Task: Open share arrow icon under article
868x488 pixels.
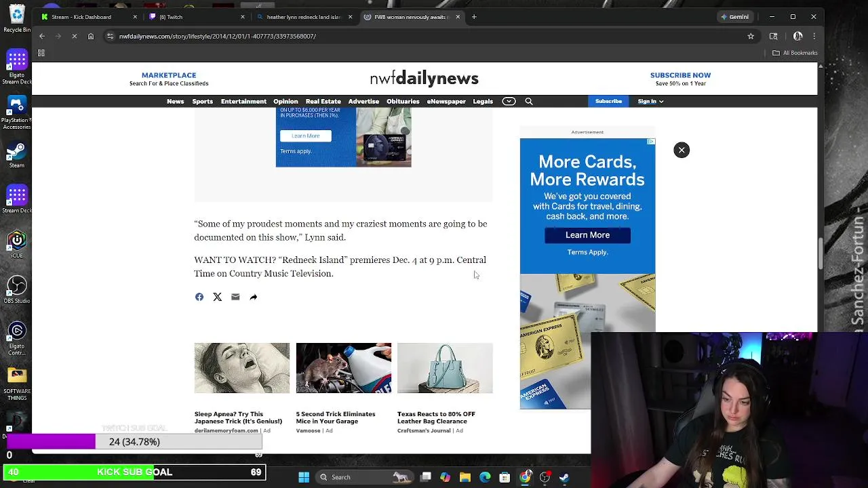Action: (x=254, y=297)
